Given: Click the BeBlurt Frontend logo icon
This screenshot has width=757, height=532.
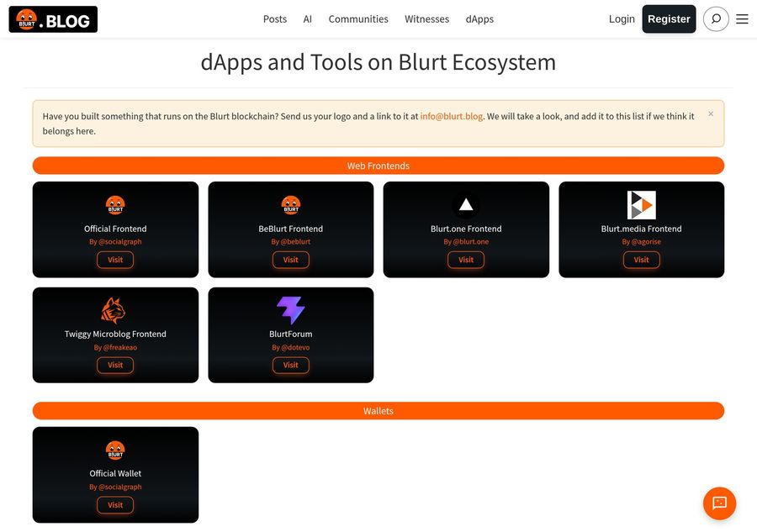Looking at the screenshot, I should click(291, 205).
